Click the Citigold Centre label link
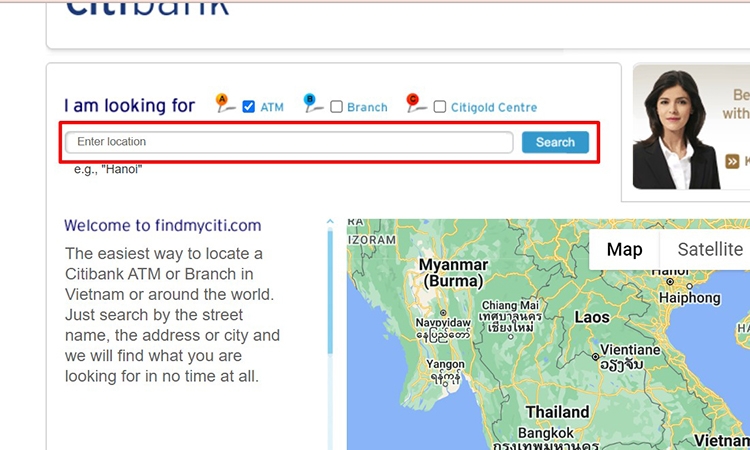 [494, 107]
